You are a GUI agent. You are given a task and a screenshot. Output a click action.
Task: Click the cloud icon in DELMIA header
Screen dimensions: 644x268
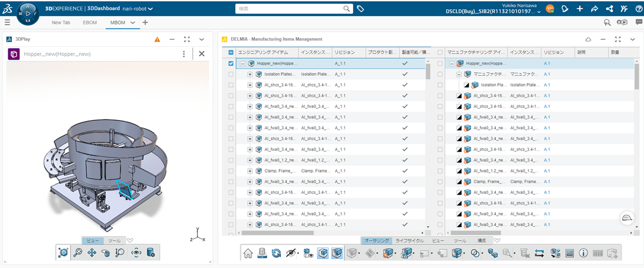tap(588, 39)
